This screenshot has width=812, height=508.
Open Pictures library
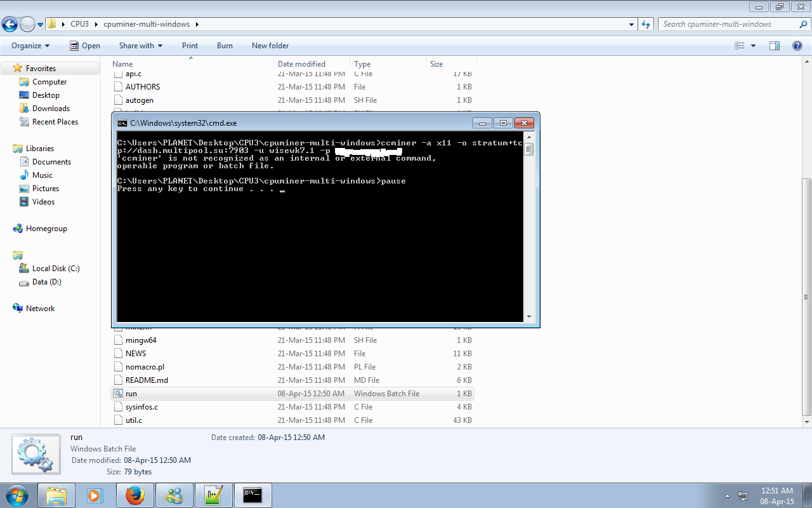[46, 189]
